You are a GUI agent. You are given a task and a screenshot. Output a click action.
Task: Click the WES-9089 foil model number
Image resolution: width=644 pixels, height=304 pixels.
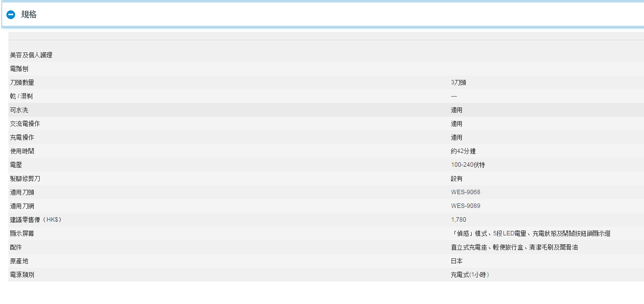[x=465, y=206]
